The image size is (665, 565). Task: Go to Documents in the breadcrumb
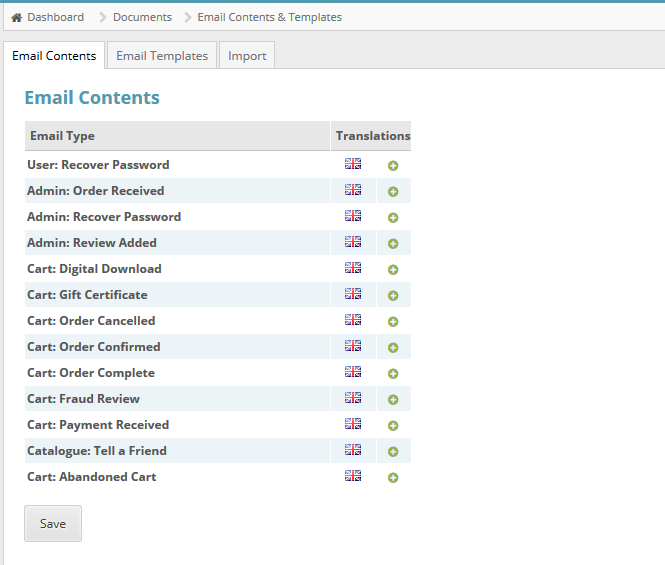coord(142,17)
